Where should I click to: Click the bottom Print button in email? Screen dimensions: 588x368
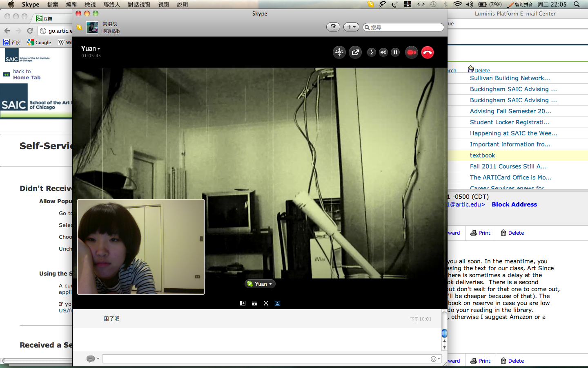[x=480, y=361]
